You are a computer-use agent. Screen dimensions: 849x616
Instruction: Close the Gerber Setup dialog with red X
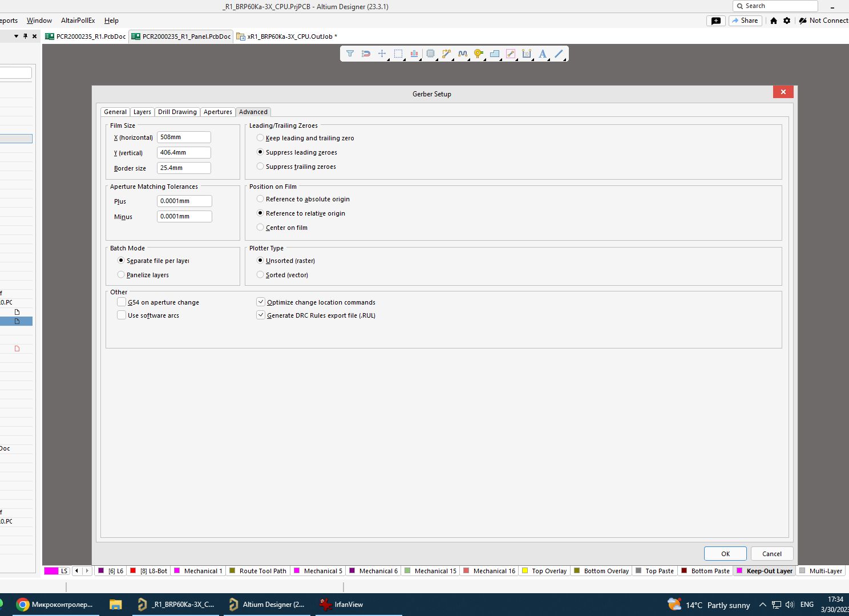(783, 92)
